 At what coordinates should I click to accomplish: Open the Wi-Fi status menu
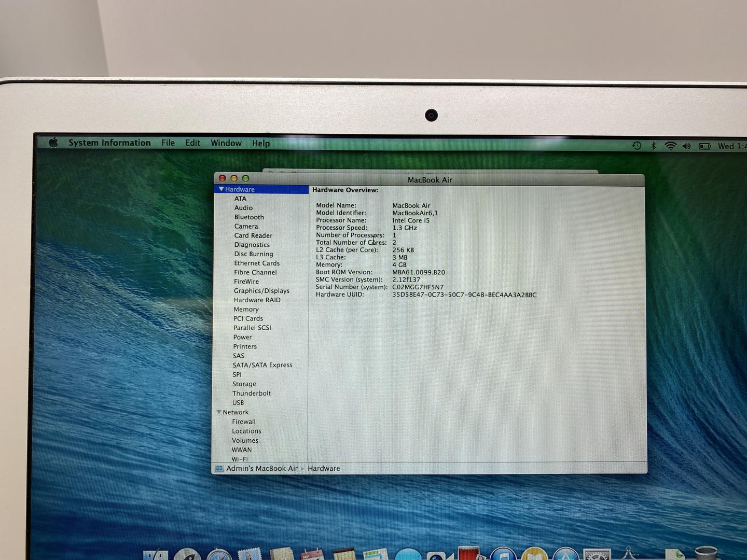pos(671,146)
